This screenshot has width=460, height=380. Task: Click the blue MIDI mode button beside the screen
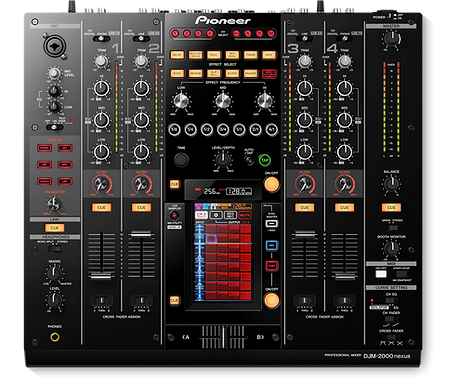271,246
